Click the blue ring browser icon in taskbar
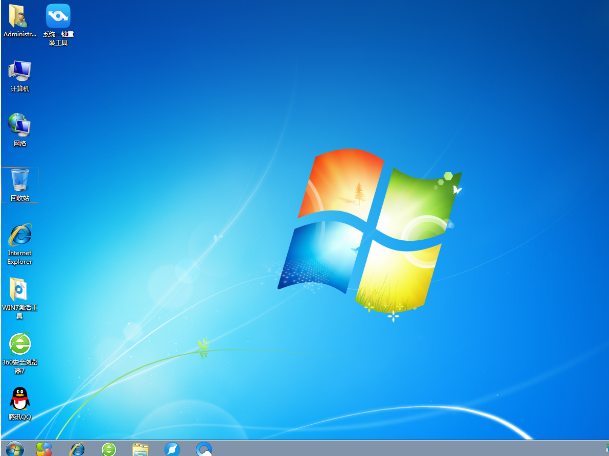Screen dimensions: 609x456 point(204,449)
